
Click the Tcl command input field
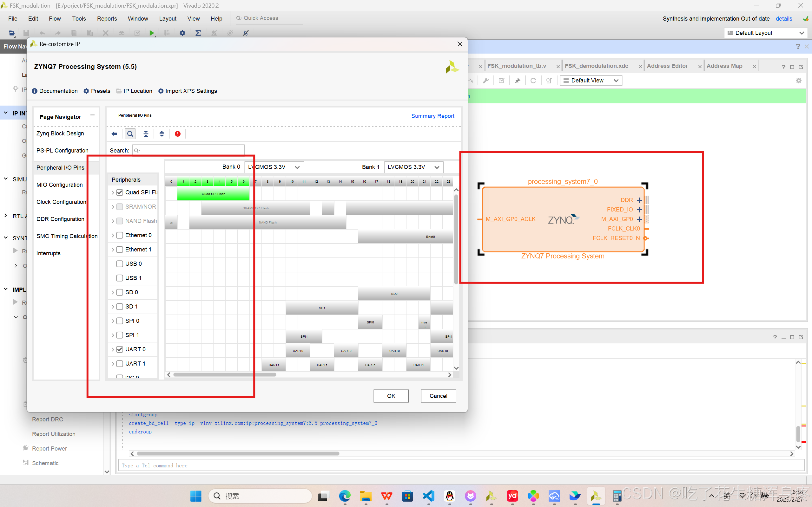(x=461, y=465)
